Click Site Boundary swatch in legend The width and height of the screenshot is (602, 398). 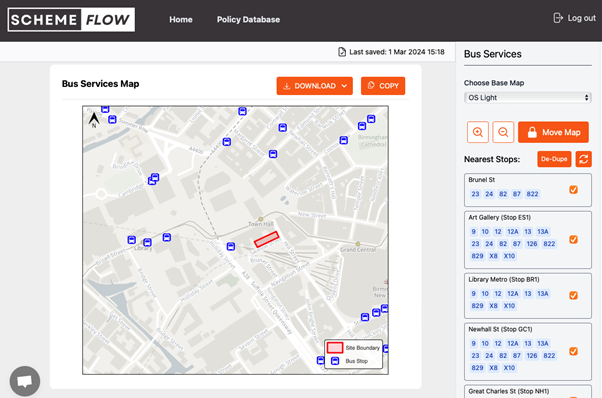pos(335,348)
